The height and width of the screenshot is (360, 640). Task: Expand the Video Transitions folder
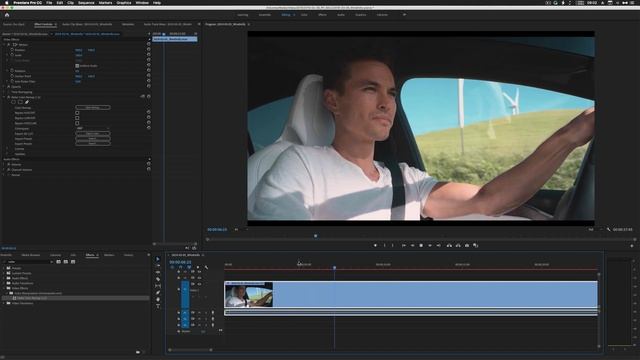[x=4, y=303]
